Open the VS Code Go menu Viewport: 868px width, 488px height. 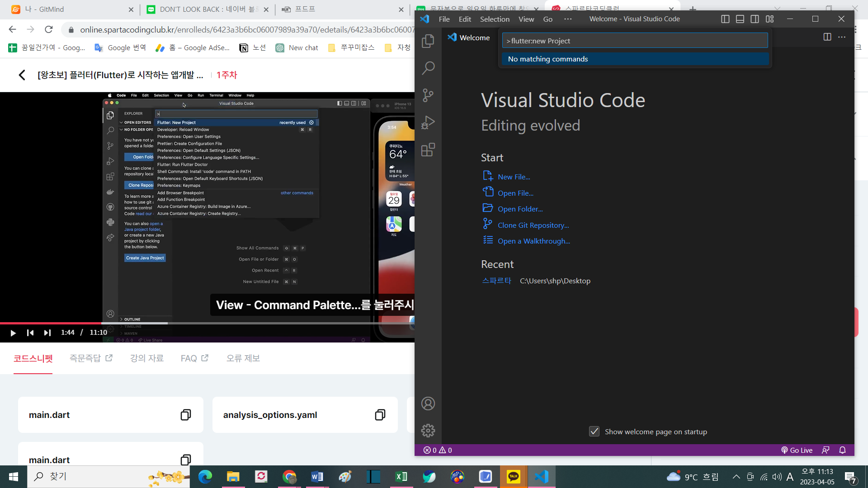[548, 19]
